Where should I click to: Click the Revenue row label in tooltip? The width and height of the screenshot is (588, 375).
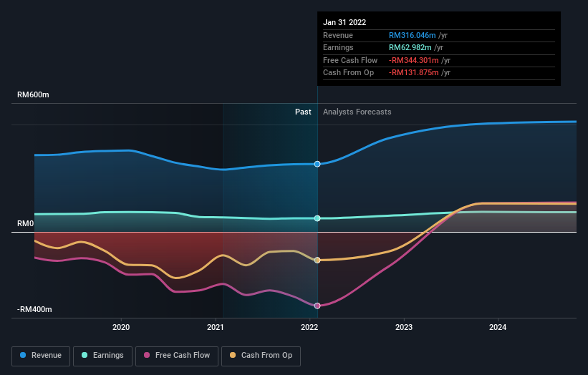click(x=338, y=35)
